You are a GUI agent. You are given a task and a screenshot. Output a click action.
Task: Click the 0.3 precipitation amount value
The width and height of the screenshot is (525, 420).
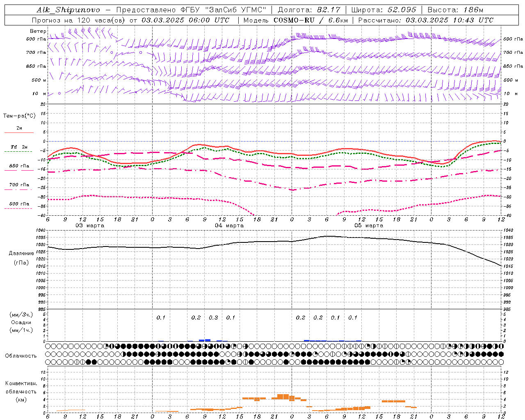tap(213, 317)
